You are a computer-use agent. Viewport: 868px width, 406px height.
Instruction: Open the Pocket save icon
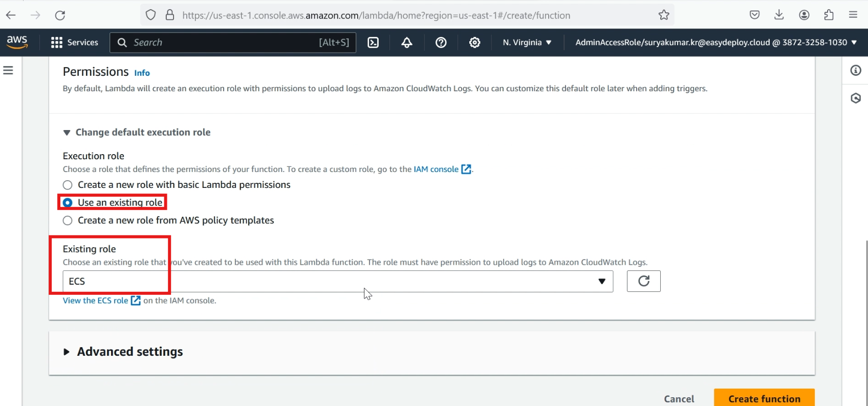(754, 15)
